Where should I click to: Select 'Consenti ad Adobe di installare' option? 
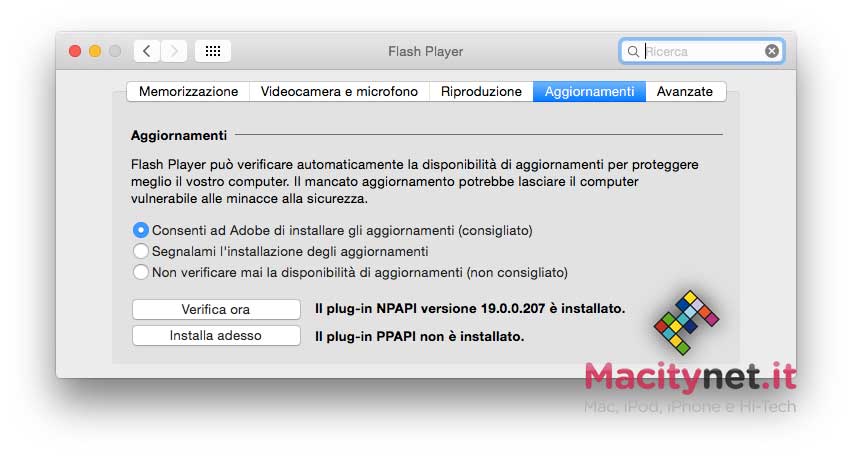[141, 230]
